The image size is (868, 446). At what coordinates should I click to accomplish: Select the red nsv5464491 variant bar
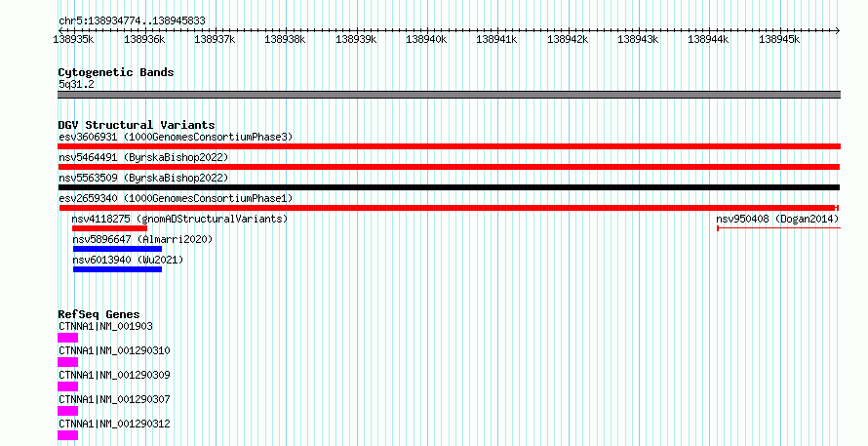(449, 167)
